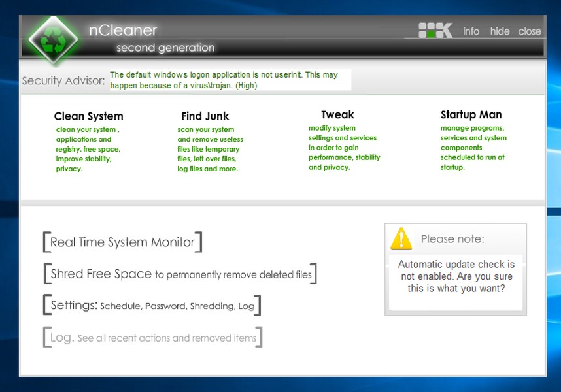Close nCleaner using the close link

click(529, 31)
